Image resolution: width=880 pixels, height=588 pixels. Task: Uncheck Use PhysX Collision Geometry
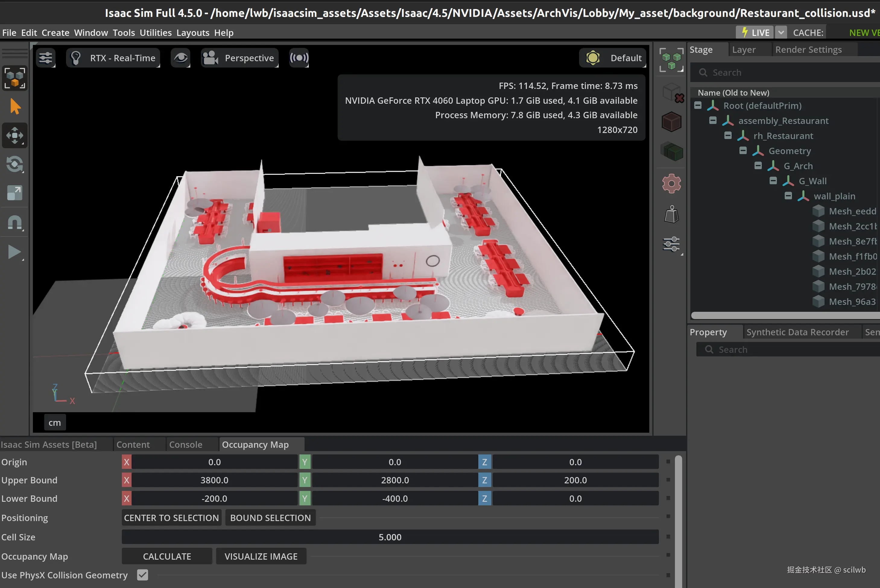(x=142, y=575)
